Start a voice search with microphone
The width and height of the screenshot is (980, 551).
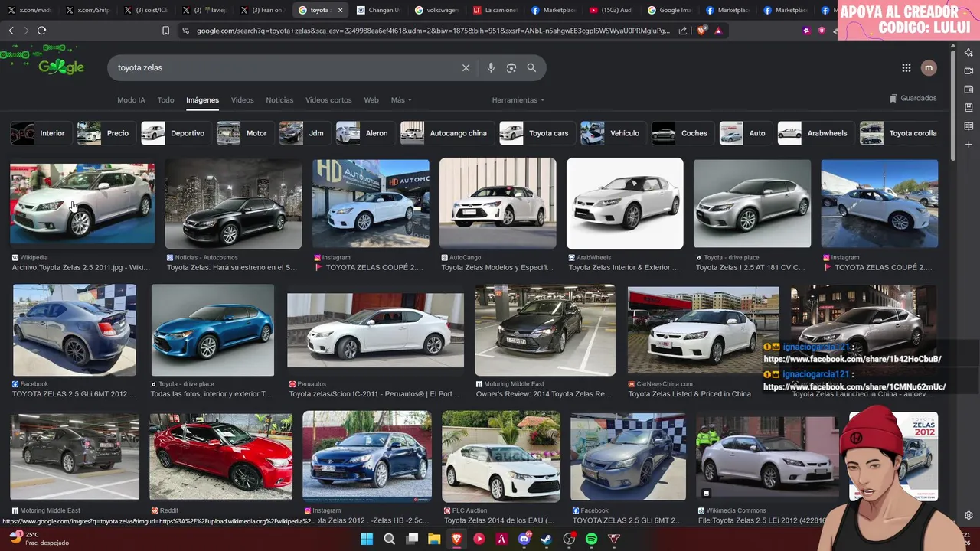[x=491, y=67]
